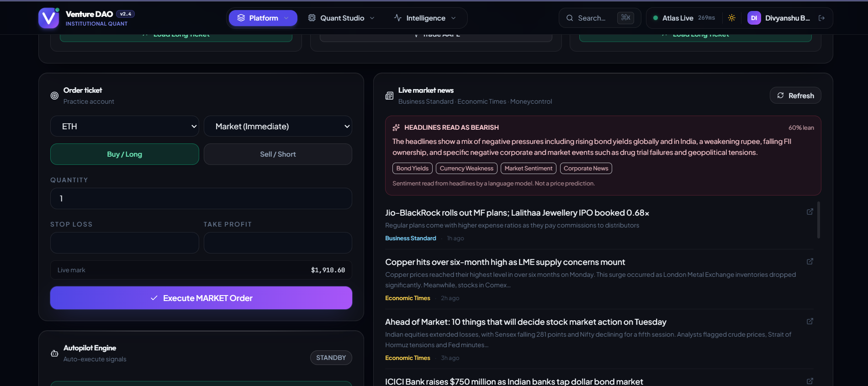Open ICICI Bank raises $750 million headline
The image size is (868, 386).
coord(514,381)
